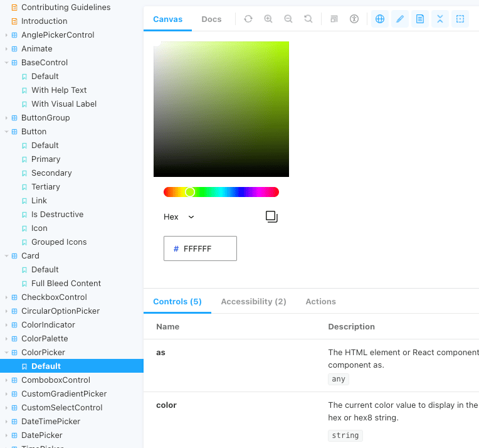
Task: Click the zoom in magnifier icon
Action: tap(268, 19)
